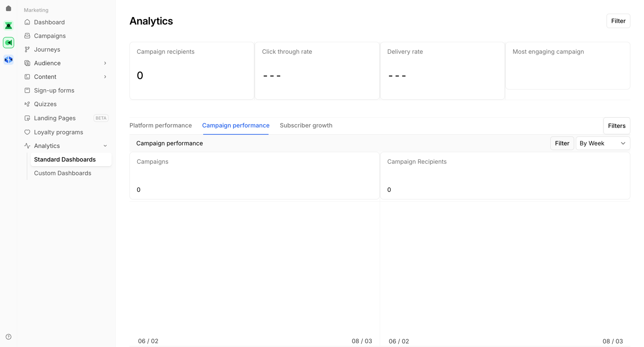Select the Campaign performance tab

coord(236,125)
